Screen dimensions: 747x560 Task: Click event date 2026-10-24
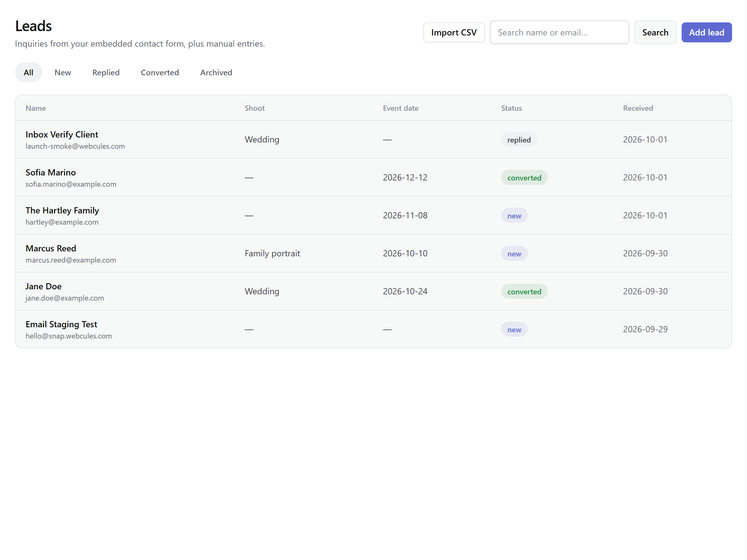click(405, 291)
